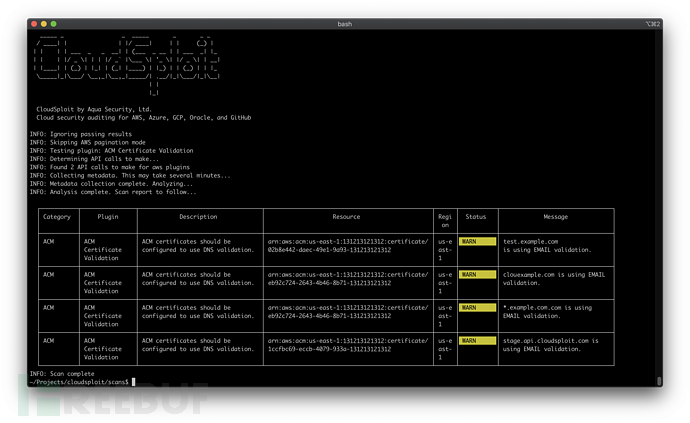Click resource ARN in the clouexample.com row
690x423 pixels.
(348, 279)
